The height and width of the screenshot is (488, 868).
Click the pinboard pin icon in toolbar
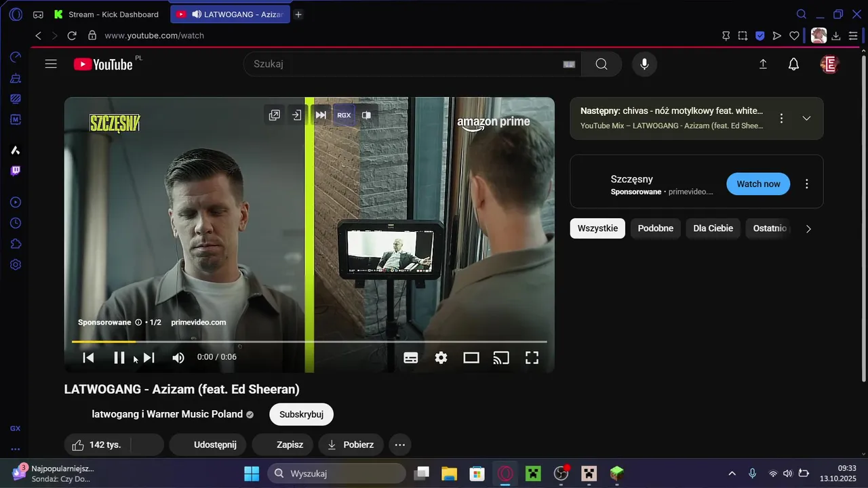click(x=726, y=36)
